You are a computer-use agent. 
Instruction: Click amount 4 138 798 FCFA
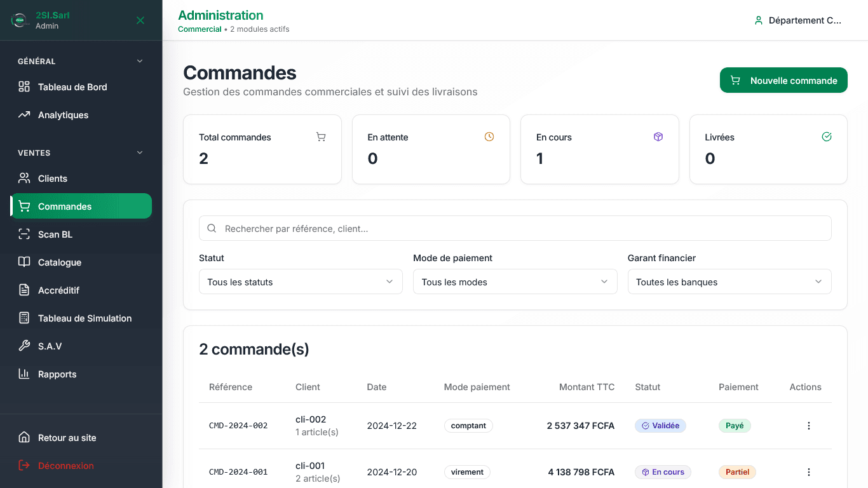tap(581, 472)
